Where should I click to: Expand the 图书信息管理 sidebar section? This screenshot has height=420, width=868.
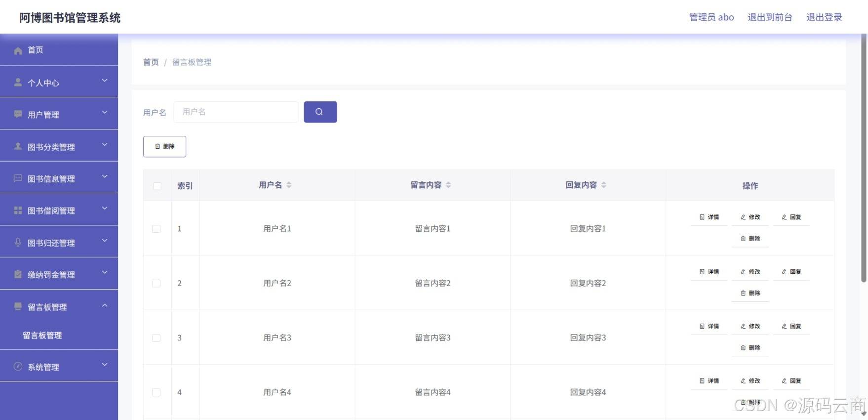[59, 178]
